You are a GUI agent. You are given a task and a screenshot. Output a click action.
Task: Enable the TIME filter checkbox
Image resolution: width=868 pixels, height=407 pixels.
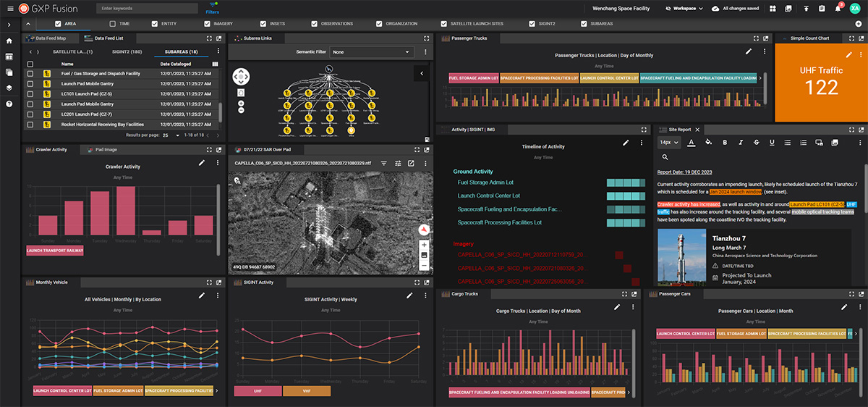click(x=112, y=23)
